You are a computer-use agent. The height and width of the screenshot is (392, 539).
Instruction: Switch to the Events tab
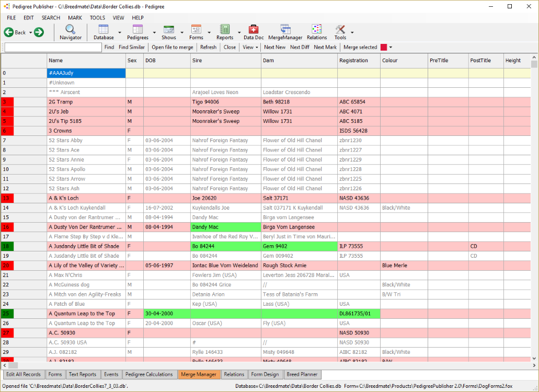pos(111,374)
